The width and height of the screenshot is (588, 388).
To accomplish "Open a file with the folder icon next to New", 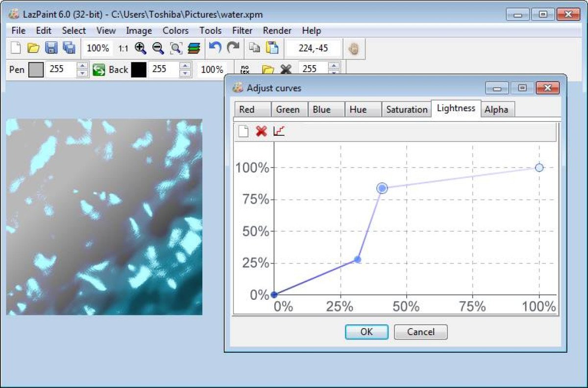I will [x=33, y=48].
